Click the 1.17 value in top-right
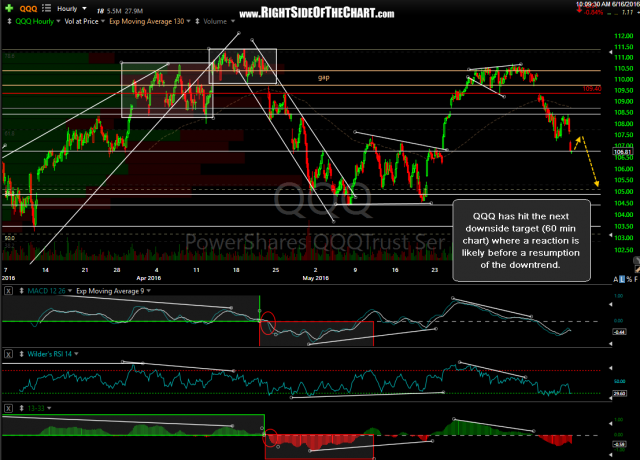The height and width of the screenshot is (460, 640). pos(627,13)
